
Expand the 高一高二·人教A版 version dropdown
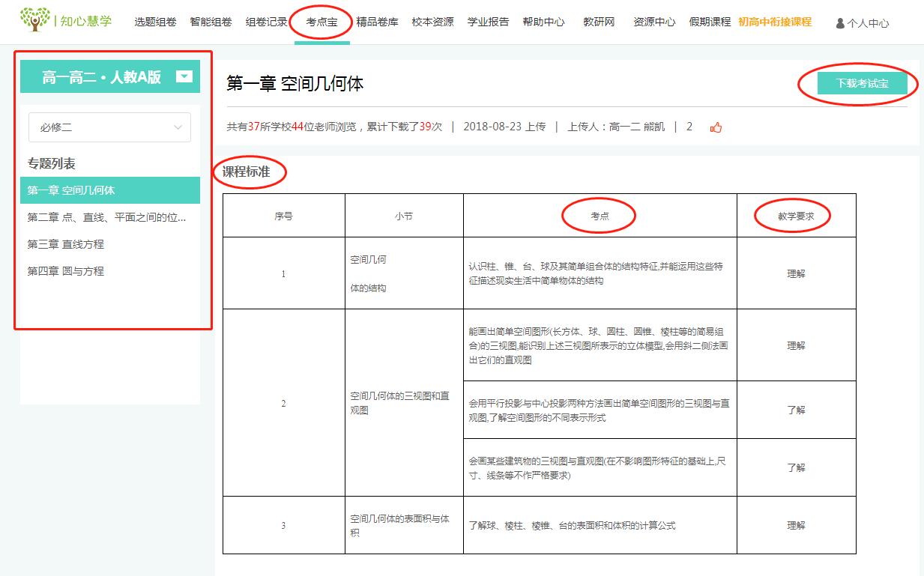point(182,76)
